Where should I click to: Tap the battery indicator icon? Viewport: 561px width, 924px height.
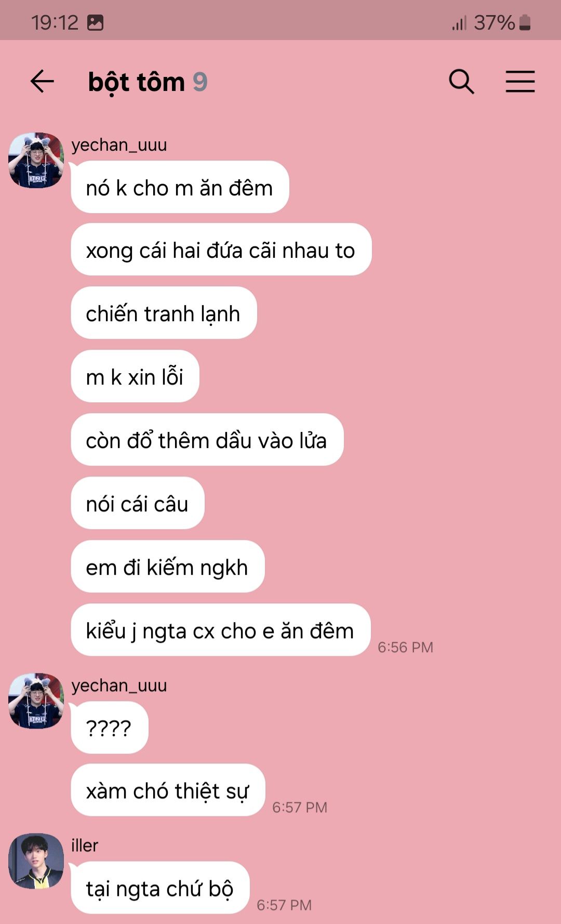pos(525,22)
